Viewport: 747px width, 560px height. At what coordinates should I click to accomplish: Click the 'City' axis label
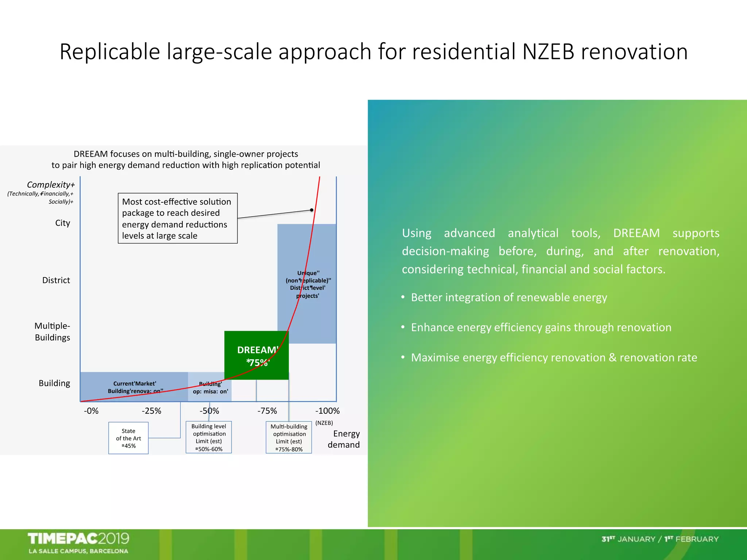tap(62, 223)
